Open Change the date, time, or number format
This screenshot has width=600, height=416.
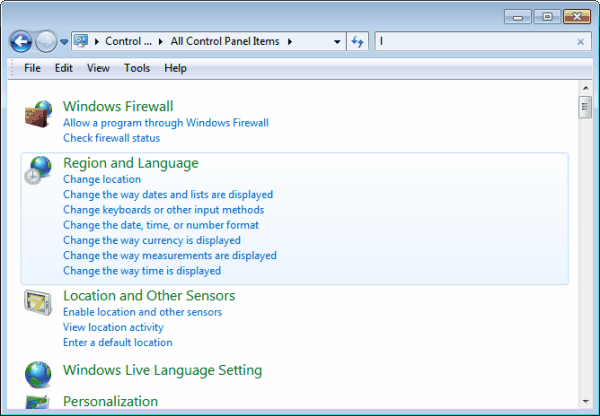point(161,225)
